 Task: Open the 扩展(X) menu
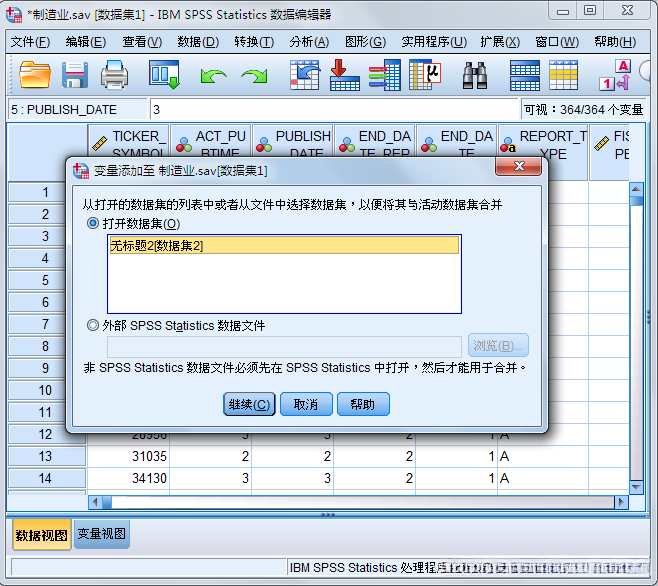pos(500,42)
